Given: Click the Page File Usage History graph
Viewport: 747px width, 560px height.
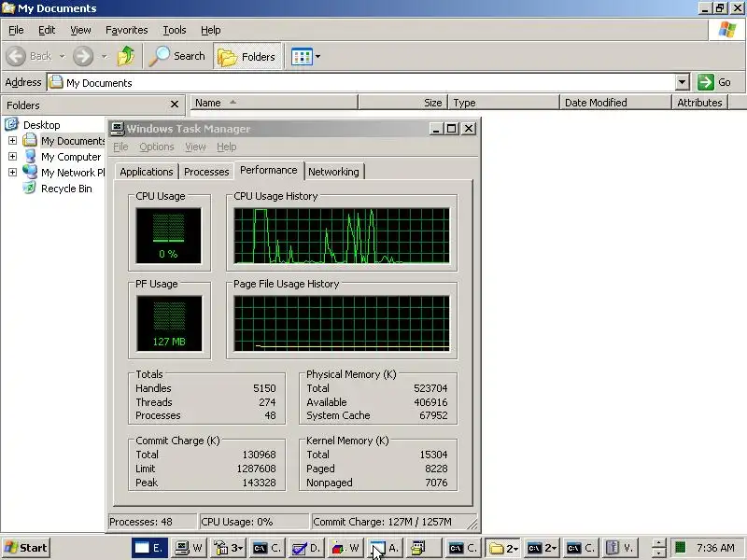Looking at the screenshot, I should pyautogui.click(x=342, y=323).
